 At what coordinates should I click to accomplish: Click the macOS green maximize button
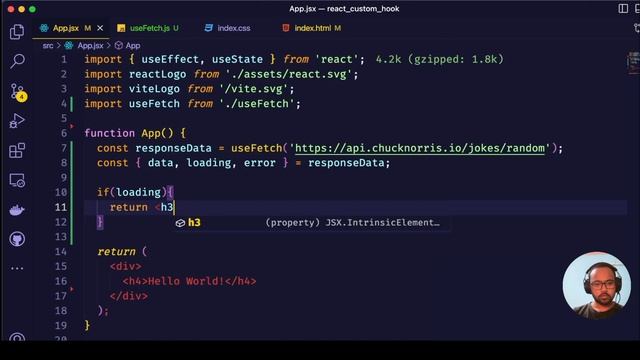(32, 9)
